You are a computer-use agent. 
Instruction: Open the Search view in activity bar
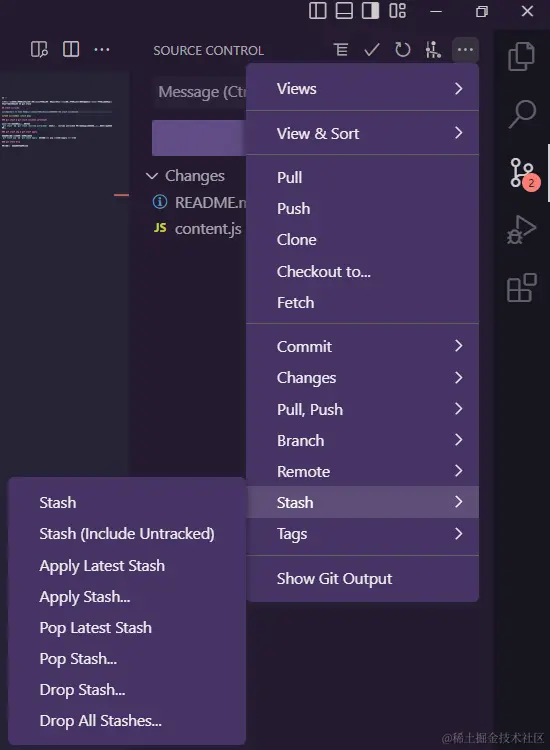522,114
